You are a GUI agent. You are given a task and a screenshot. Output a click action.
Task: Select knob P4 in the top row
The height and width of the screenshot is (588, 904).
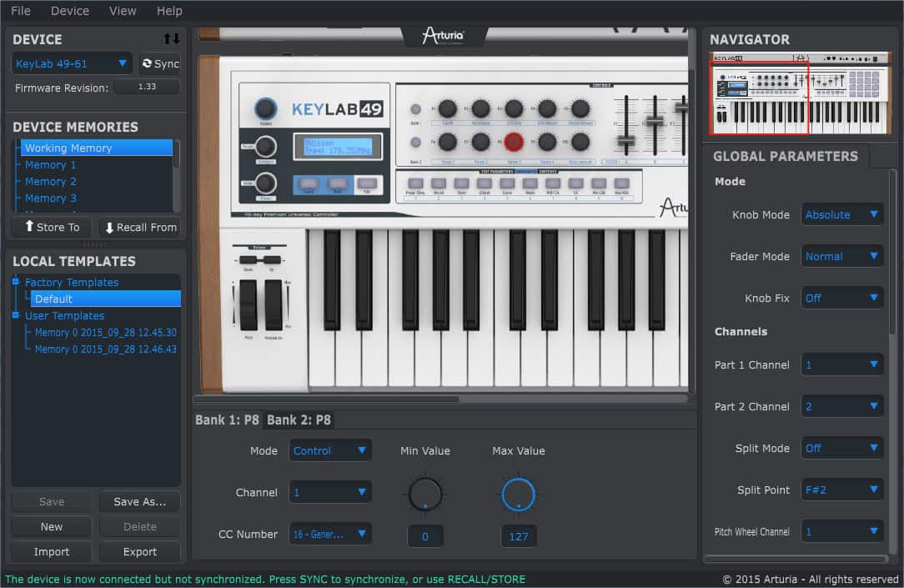point(547,108)
